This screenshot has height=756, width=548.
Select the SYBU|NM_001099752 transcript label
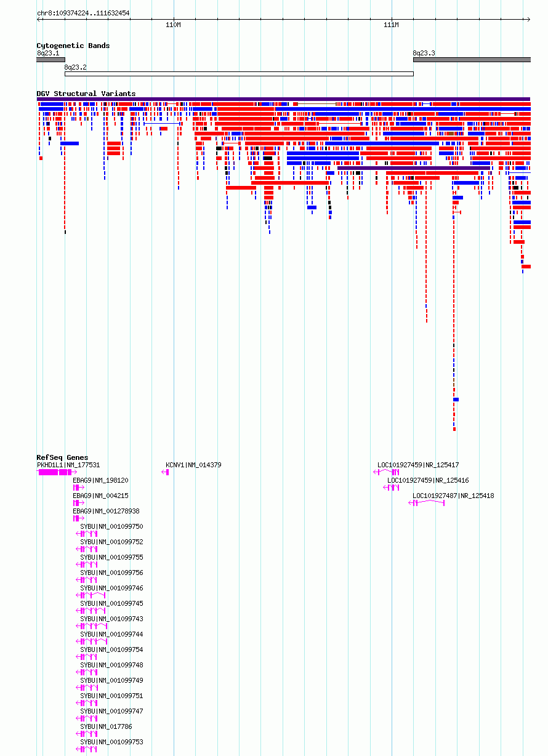(x=111, y=542)
